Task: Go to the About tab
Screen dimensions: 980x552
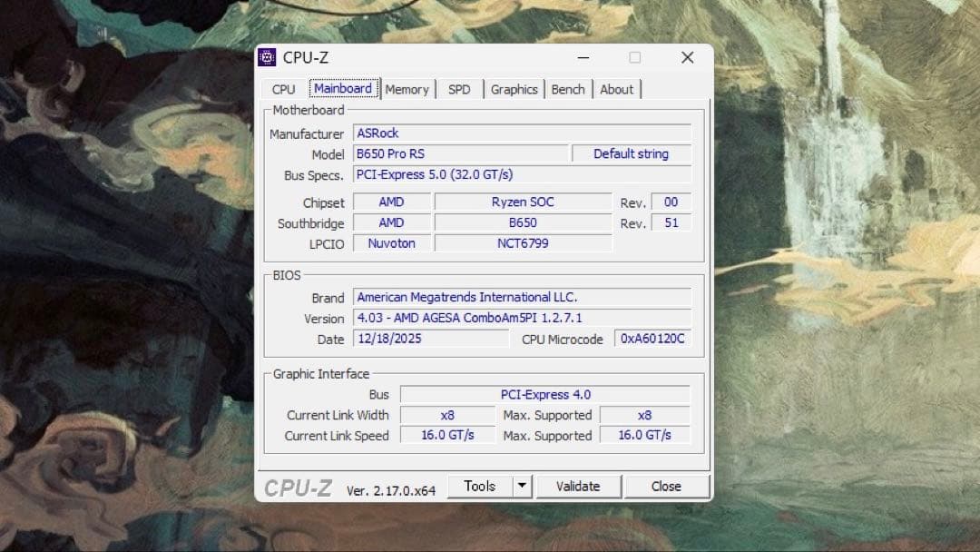Action: click(x=616, y=89)
